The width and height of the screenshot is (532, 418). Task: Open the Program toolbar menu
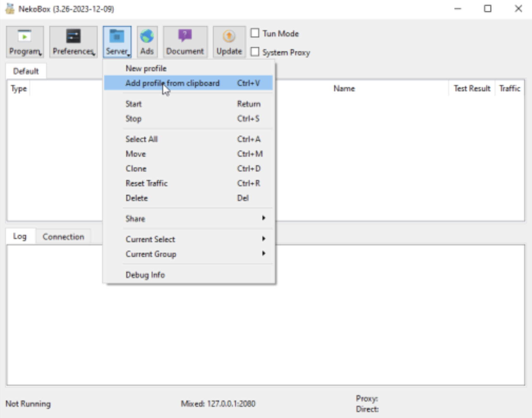[25, 42]
